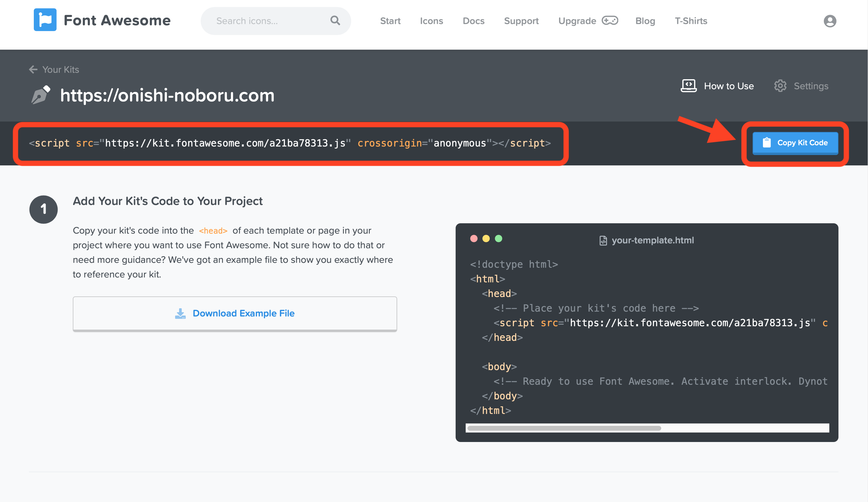Open the Support nav item
This screenshot has width=868, height=502.
coord(521,21)
